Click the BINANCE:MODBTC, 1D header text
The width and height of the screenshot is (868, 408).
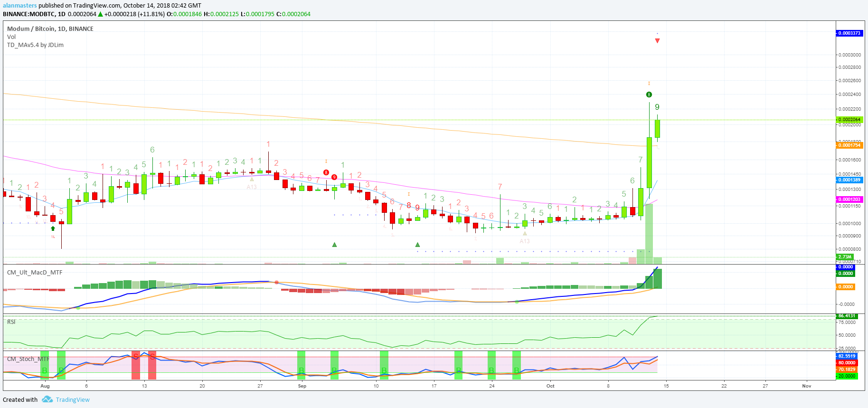tap(34, 14)
